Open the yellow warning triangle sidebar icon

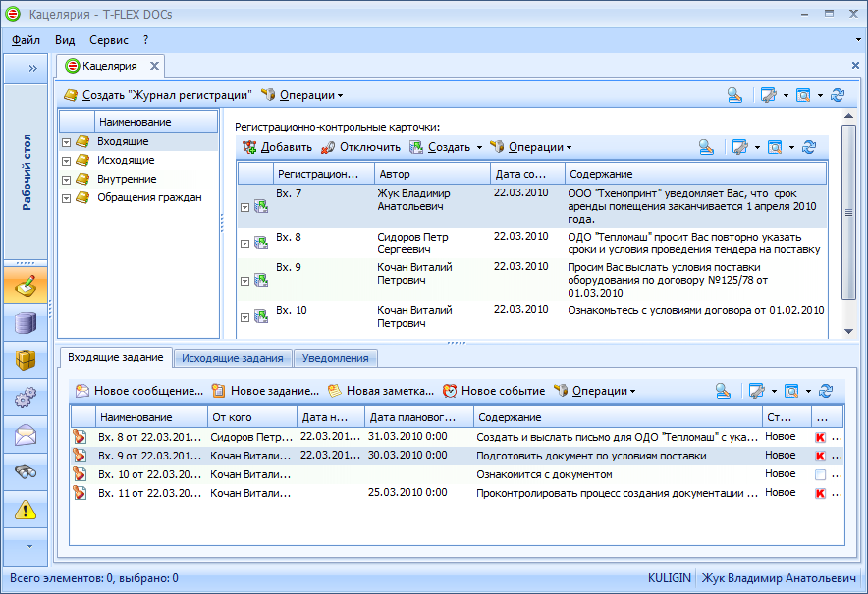[x=26, y=510]
